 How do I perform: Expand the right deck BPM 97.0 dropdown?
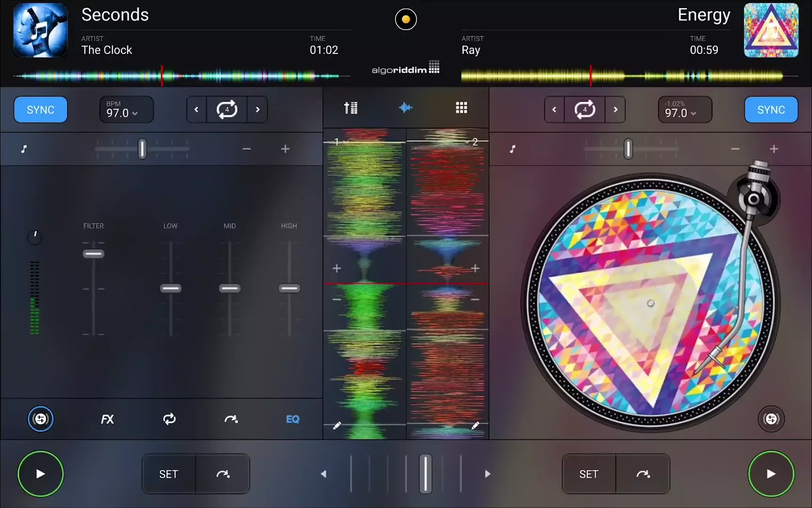685,110
